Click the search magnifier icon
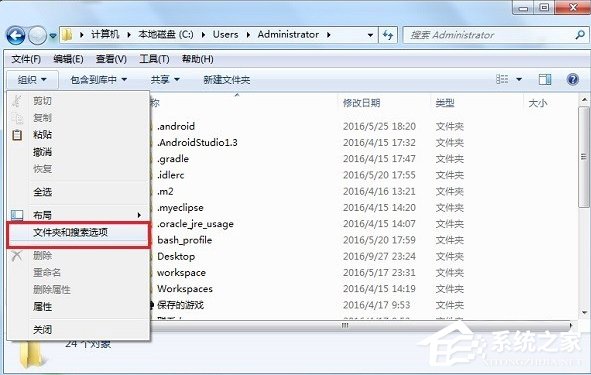The width and height of the screenshot is (591, 375). point(580,35)
